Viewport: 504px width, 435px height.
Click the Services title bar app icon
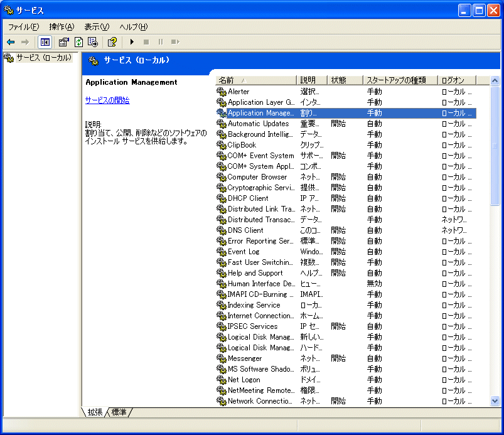(x=9, y=10)
